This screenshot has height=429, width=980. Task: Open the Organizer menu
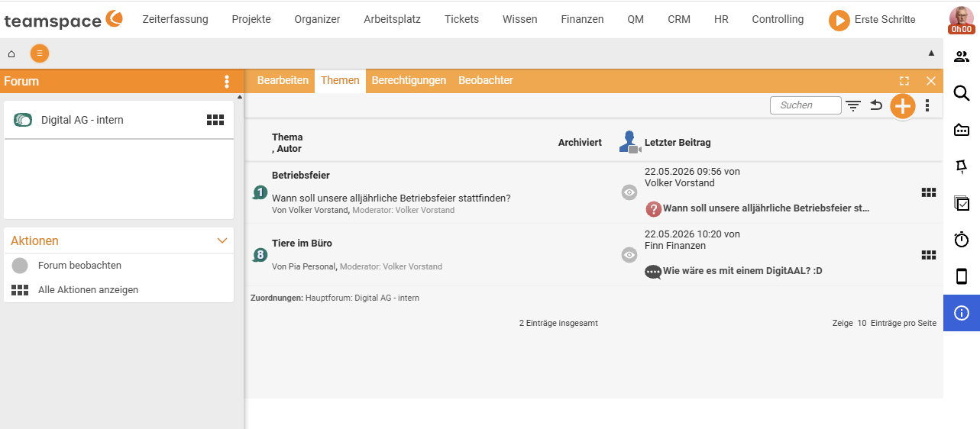tap(317, 19)
